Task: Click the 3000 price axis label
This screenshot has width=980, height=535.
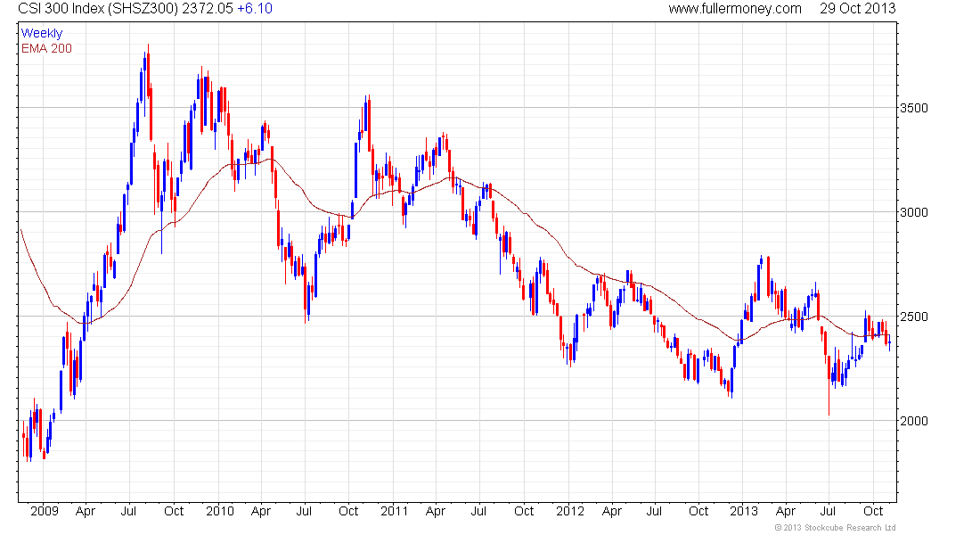Action: pyautogui.click(x=914, y=212)
